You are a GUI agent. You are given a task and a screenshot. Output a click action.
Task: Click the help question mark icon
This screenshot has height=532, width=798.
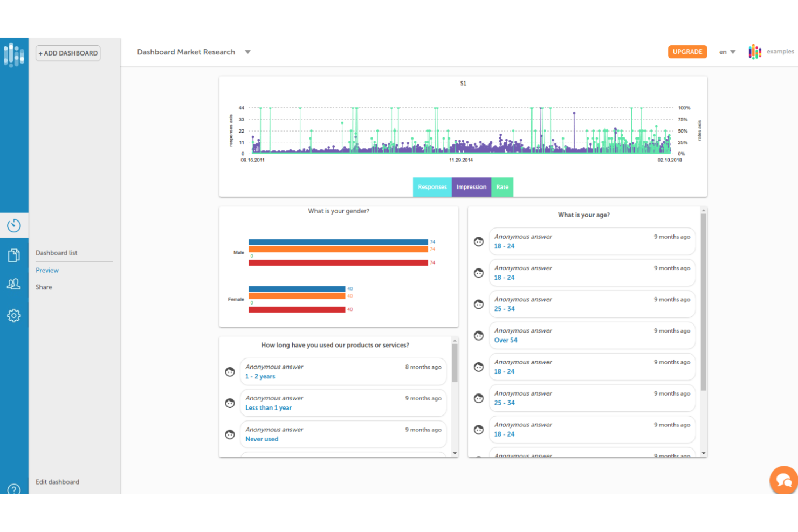[x=14, y=490]
